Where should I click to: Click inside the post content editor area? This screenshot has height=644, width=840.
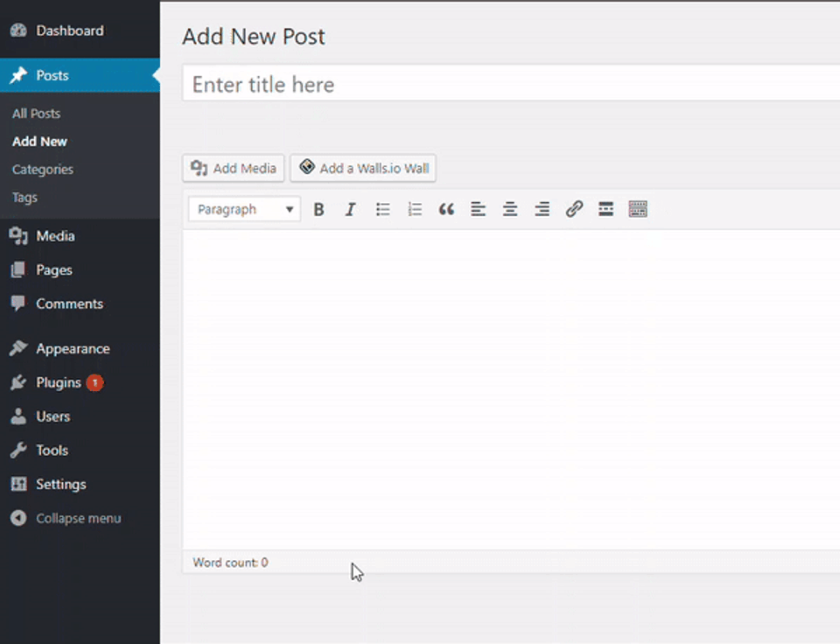click(x=511, y=389)
